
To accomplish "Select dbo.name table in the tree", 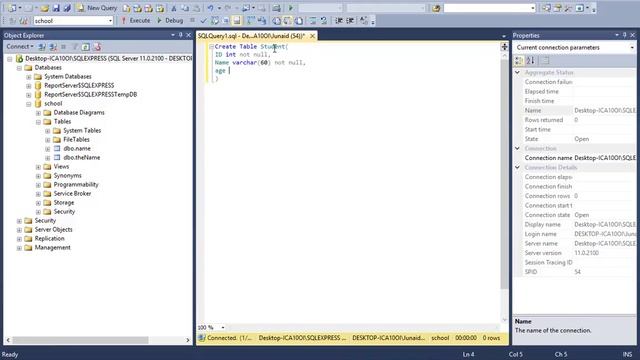I will (x=77, y=149).
